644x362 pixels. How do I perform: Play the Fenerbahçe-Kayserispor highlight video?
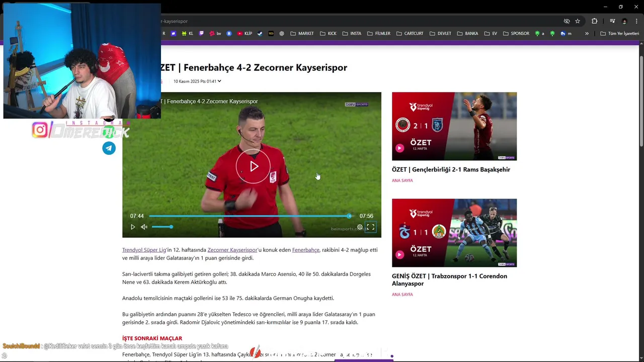(254, 166)
